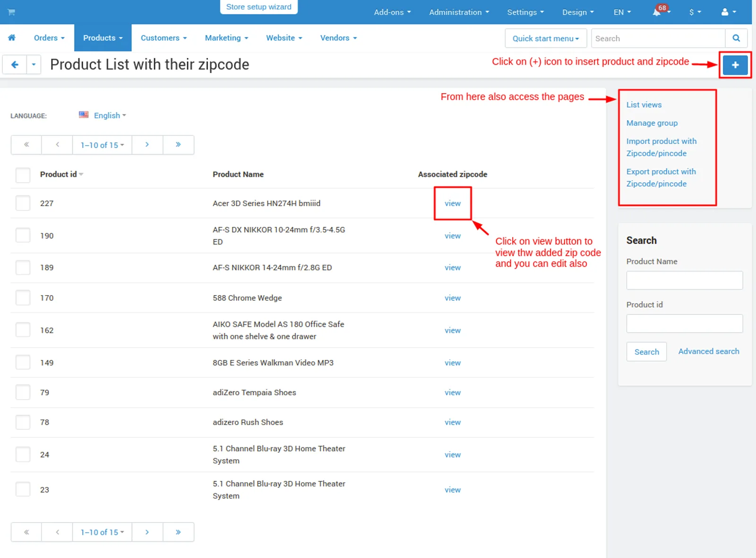756x558 pixels.
Task: Open the top 1–10 of 15 page selector
Action: (102, 145)
